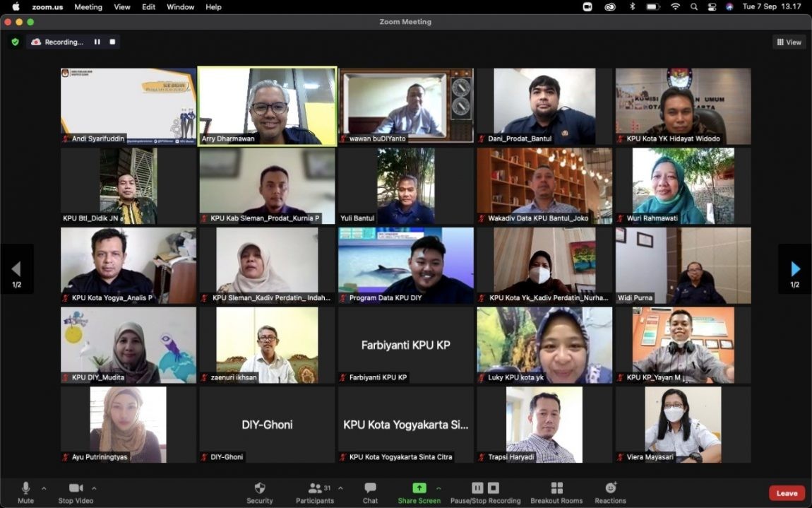Image resolution: width=812 pixels, height=508 pixels.
Task: Stop recording using the top stop icon
Action: coord(112,42)
